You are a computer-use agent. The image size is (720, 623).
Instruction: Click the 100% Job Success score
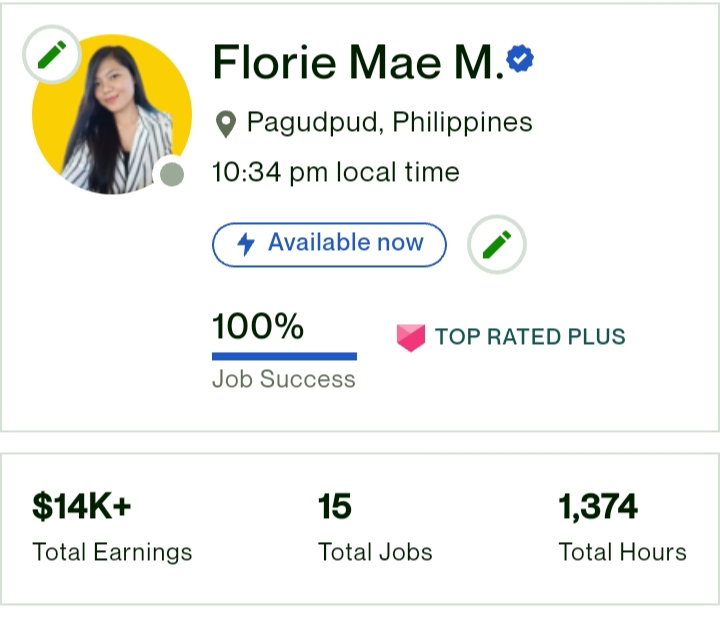pos(258,326)
